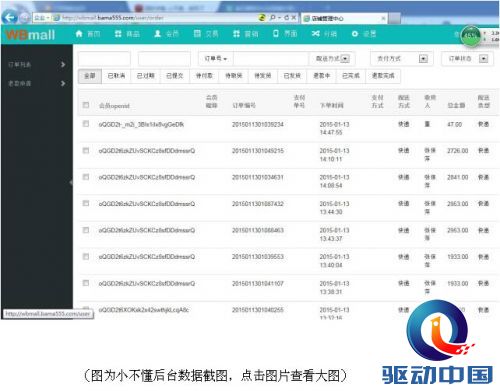Click the WBmall logo

pyautogui.click(x=30, y=35)
